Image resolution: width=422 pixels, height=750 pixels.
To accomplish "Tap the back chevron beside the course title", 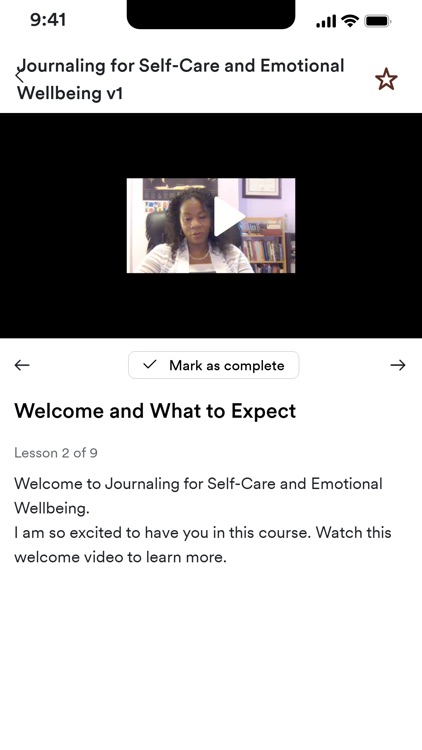I will (x=20, y=75).
